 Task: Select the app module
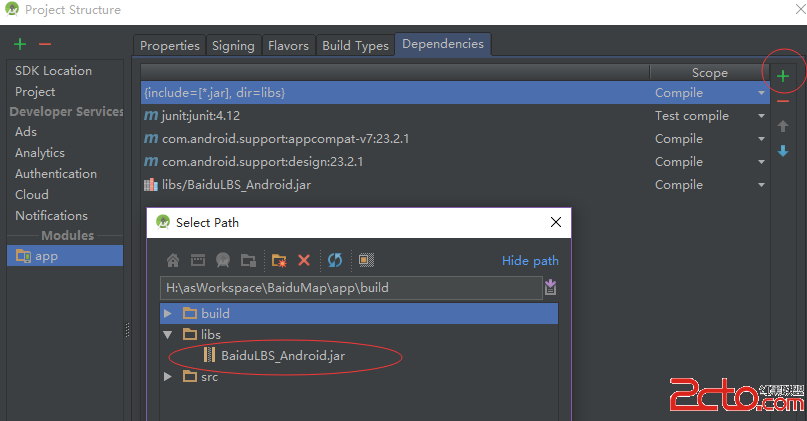[x=65, y=256]
